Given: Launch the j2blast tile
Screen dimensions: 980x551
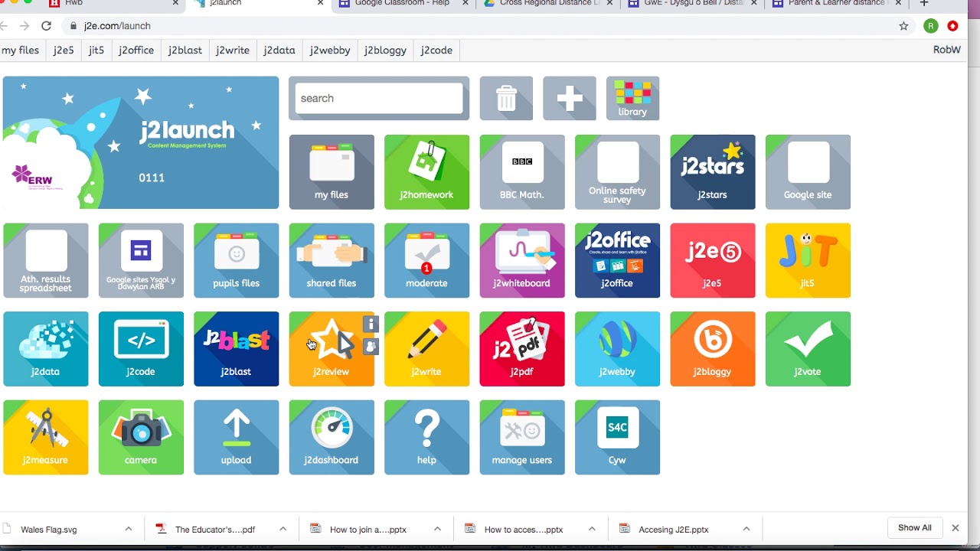Looking at the screenshot, I should pos(236,349).
